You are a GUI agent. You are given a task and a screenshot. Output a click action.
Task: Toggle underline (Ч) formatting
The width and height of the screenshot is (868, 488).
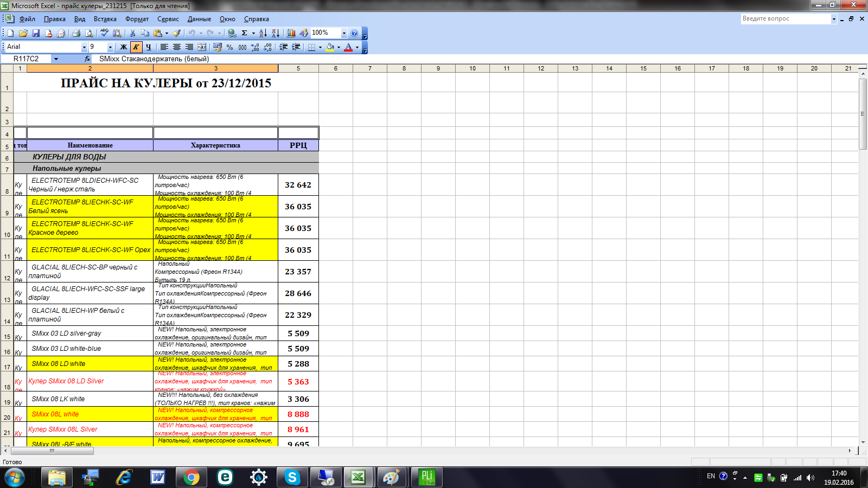click(x=149, y=47)
